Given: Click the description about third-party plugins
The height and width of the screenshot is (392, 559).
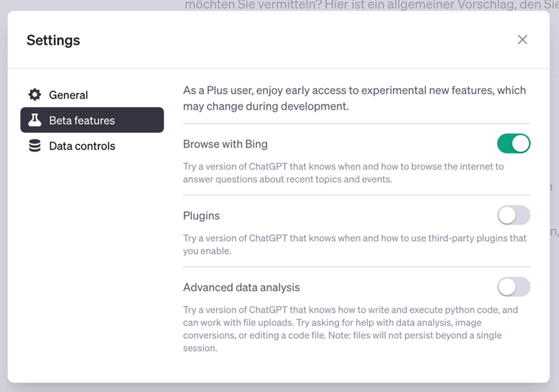Looking at the screenshot, I should click(x=354, y=245).
